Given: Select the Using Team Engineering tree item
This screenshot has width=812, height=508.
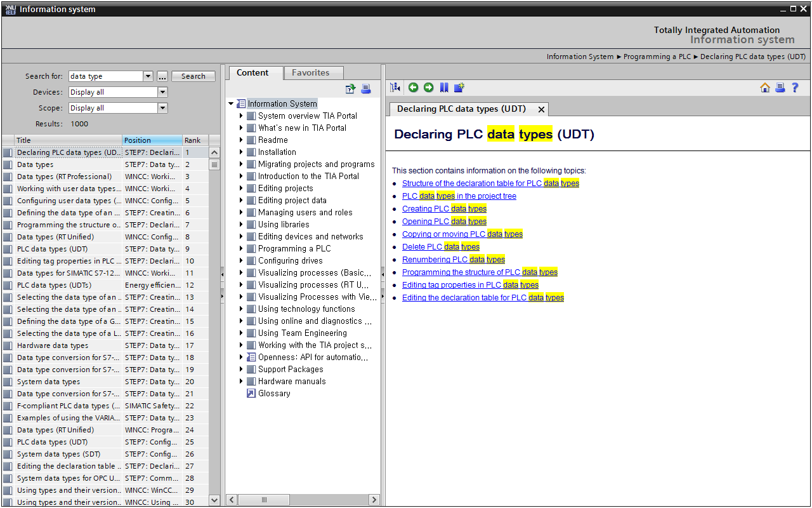Looking at the screenshot, I should (x=303, y=333).
